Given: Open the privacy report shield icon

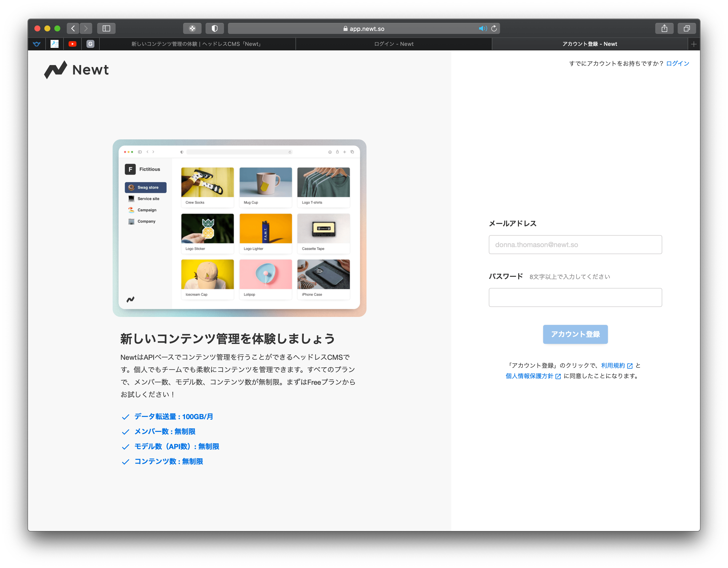Looking at the screenshot, I should pos(215,28).
